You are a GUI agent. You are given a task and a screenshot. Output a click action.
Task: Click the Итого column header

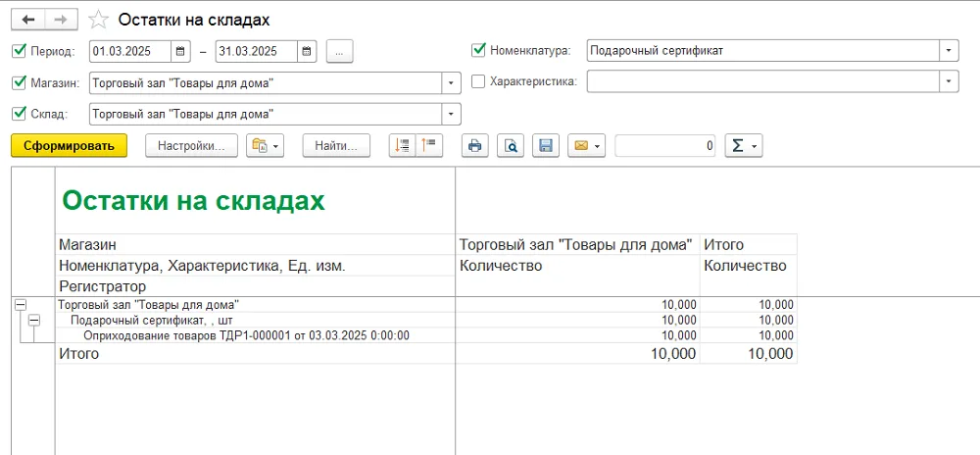point(724,244)
